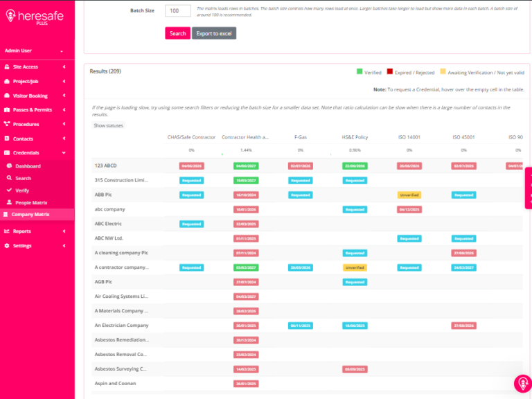This screenshot has width=532, height=399.
Task: Expand the Admin User dropdown
Action: click(x=62, y=51)
